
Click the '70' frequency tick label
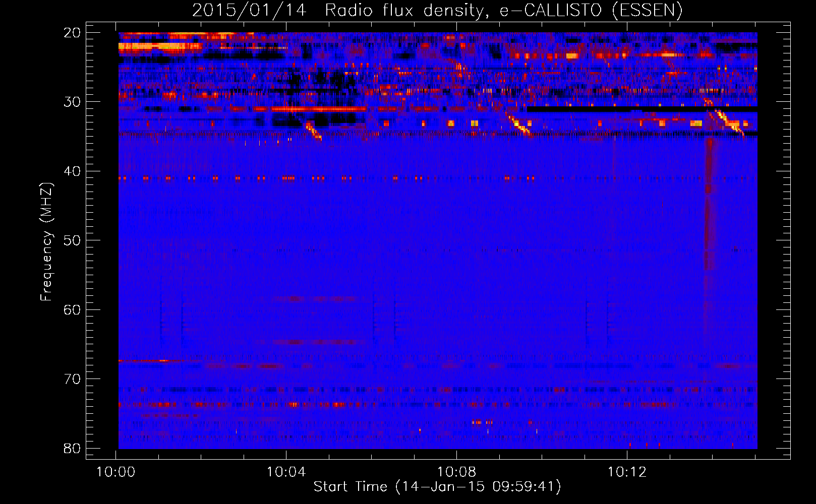[x=72, y=379]
